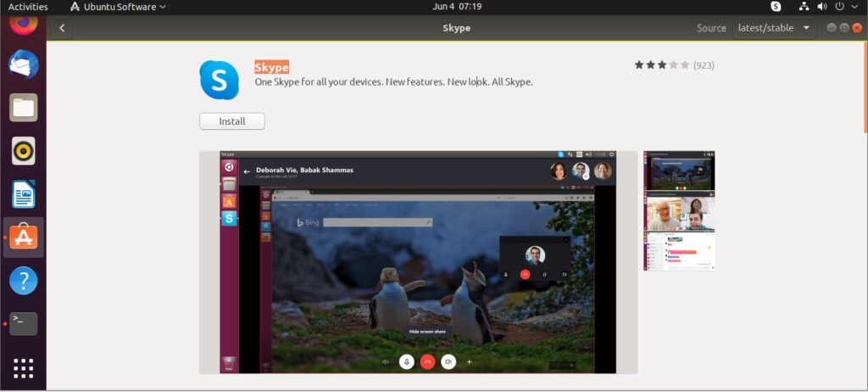Click the Skype tray indicator icon
868x392 pixels.
(x=776, y=7)
